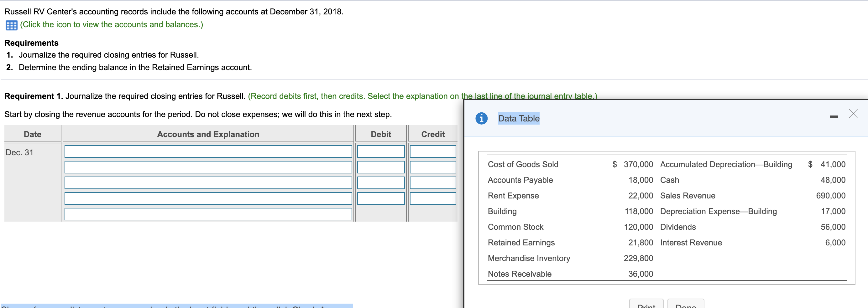
Task: Click the Data Table title bar
Action: 518,118
